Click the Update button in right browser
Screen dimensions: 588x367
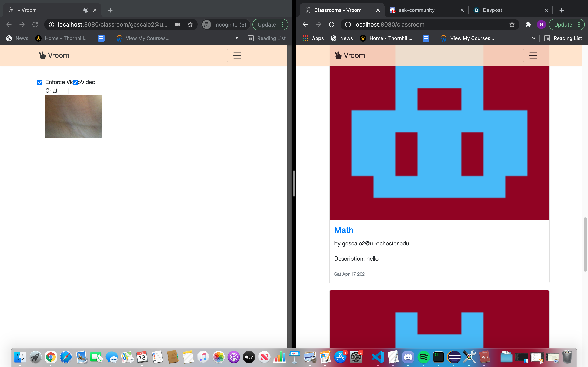563,24
